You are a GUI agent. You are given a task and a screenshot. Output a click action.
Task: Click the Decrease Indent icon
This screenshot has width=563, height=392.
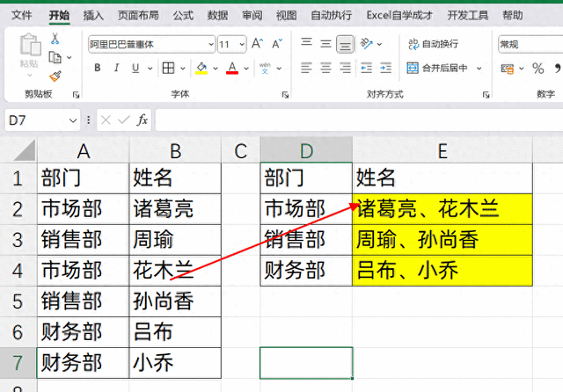tap(366, 68)
